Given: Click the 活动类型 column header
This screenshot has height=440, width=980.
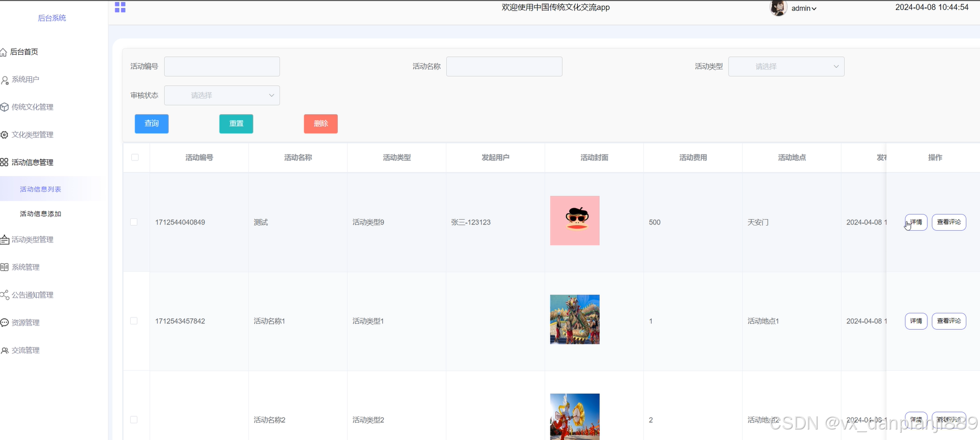Looking at the screenshot, I should click(x=397, y=157).
